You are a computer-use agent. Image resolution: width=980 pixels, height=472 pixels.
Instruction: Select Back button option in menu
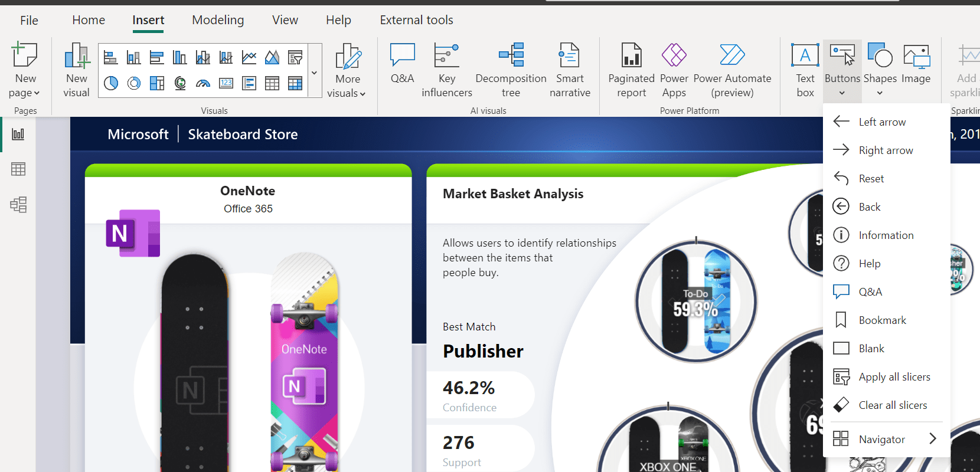887,207
